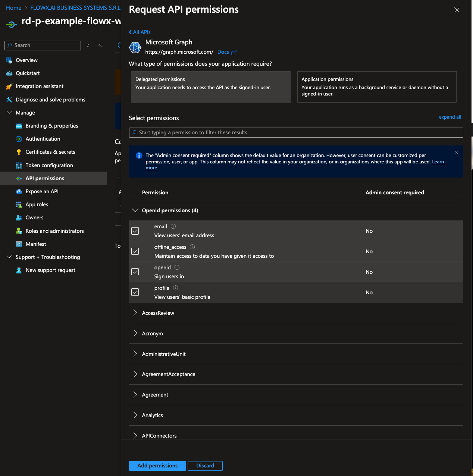Click the Discard button
The image size is (473, 476).
[x=205, y=466]
